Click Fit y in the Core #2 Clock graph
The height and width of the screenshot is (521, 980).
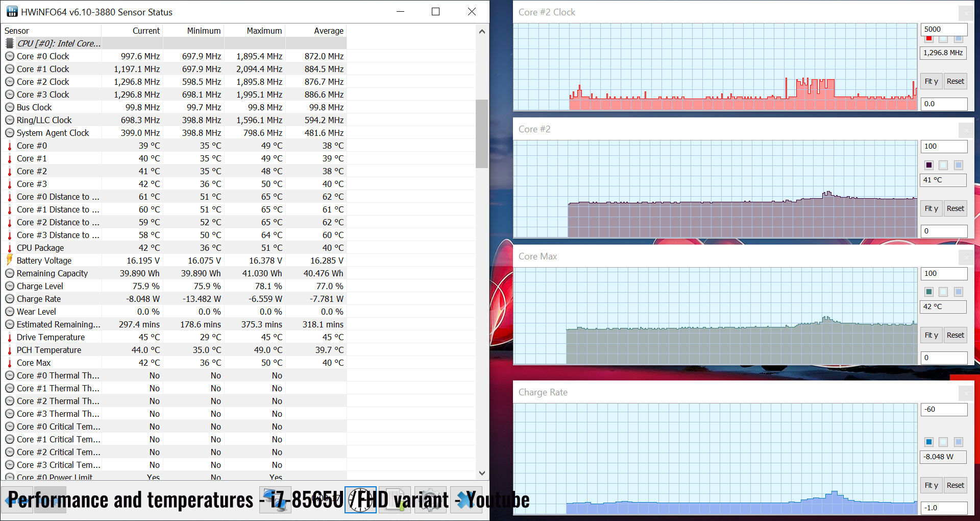932,81
